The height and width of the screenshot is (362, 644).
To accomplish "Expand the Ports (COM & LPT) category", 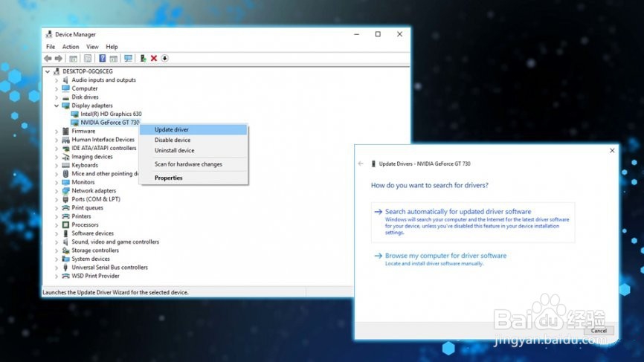I will (57, 199).
